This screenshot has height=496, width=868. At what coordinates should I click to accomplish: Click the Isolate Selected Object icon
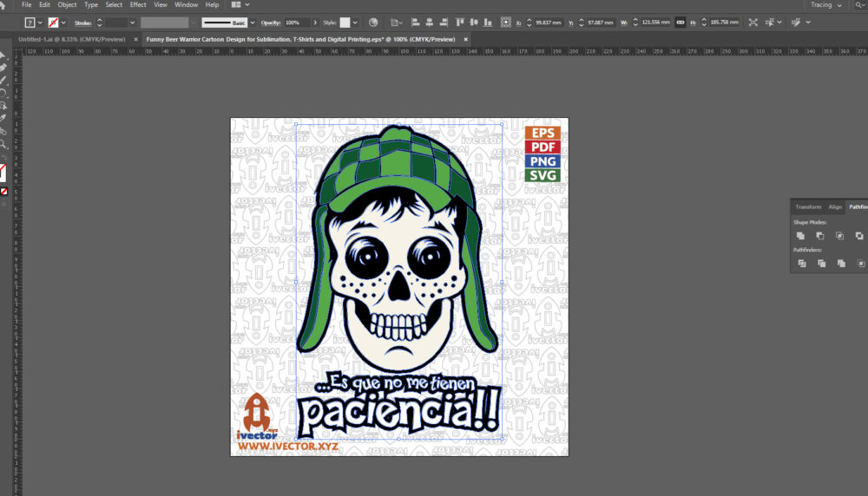753,23
